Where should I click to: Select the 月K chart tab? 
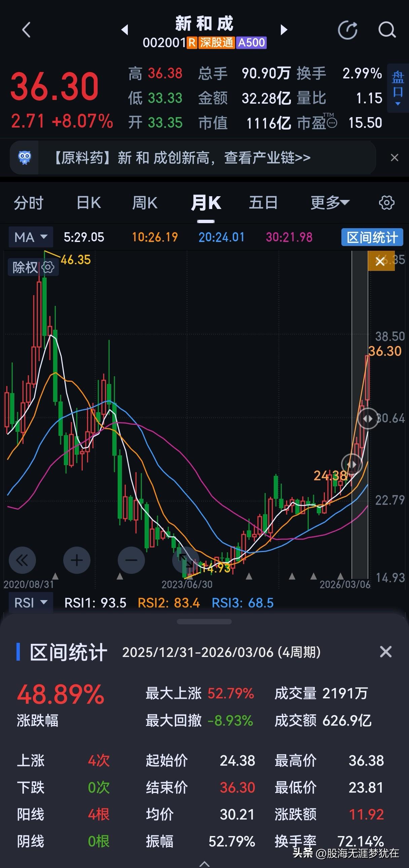click(206, 203)
